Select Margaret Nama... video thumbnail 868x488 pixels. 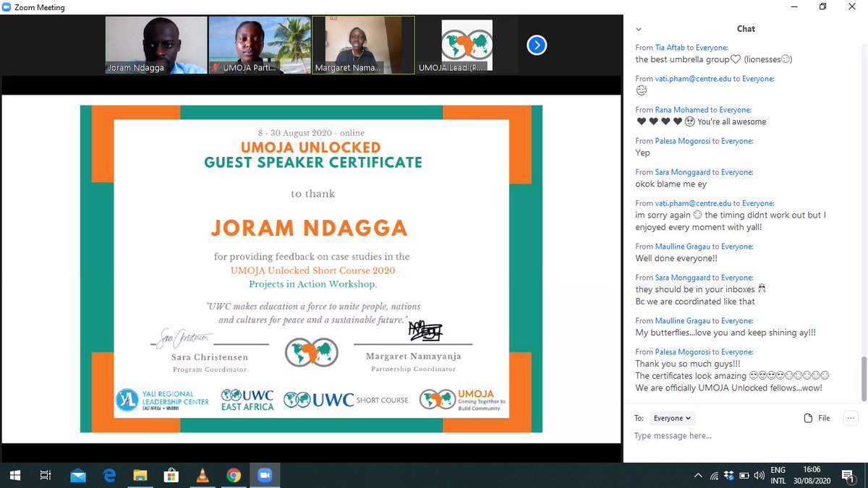pyautogui.click(x=364, y=45)
